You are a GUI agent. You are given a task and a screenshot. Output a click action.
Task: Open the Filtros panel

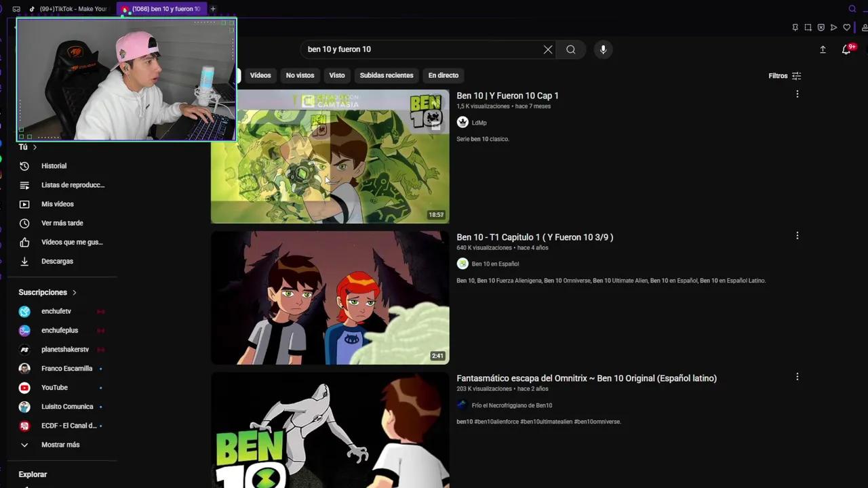[x=785, y=76]
